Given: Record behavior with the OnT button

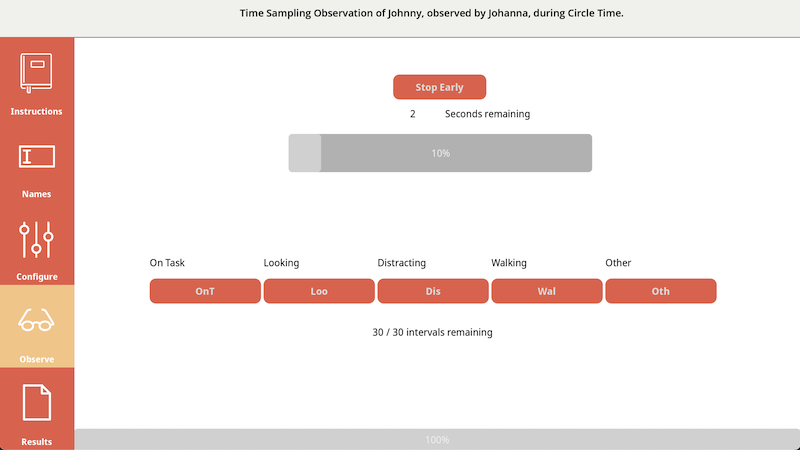Looking at the screenshot, I should [205, 291].
